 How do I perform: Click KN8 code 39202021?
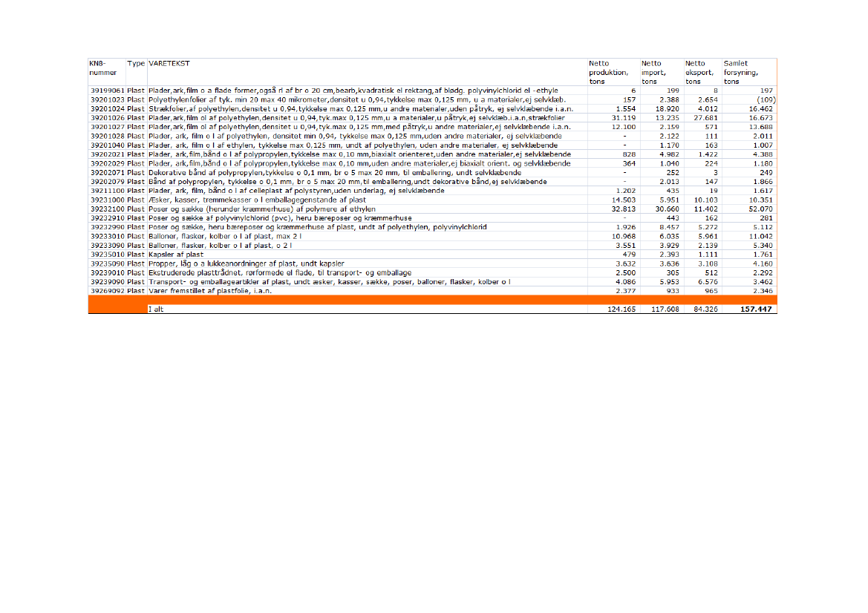108,154
